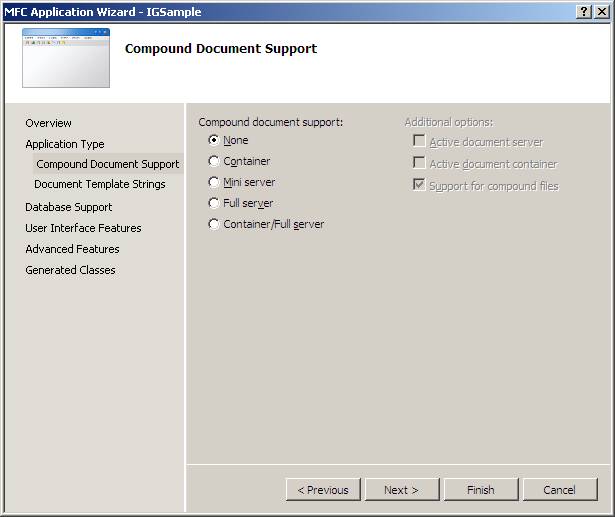Pick the Full server radio button
Screen dimensions: 615x517
pyautogui.click(x=214, y=203)
